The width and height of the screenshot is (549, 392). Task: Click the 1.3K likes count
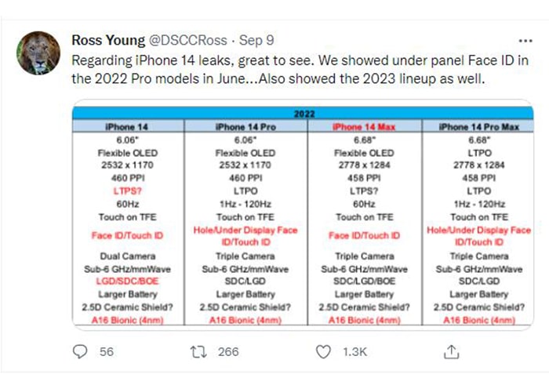point(354,352)
